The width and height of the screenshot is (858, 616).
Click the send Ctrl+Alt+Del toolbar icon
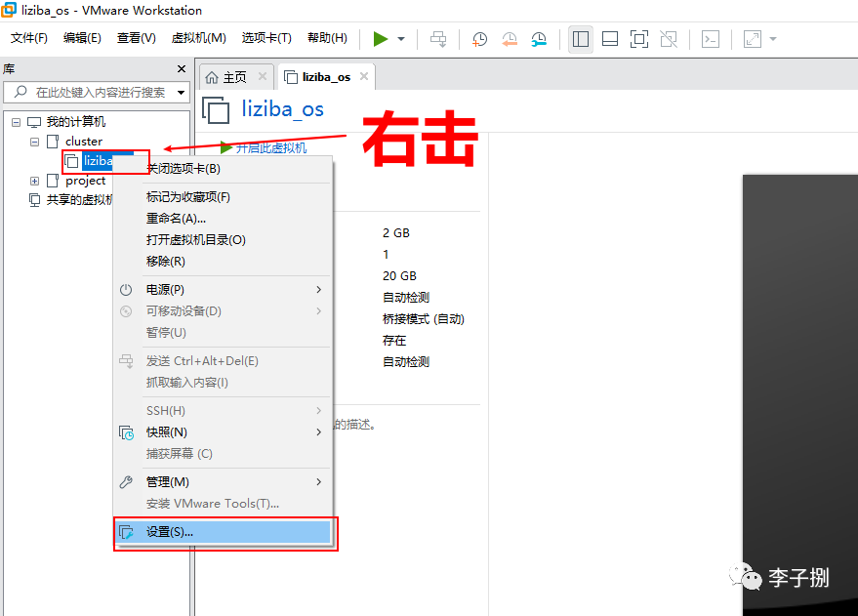point(437,39)
